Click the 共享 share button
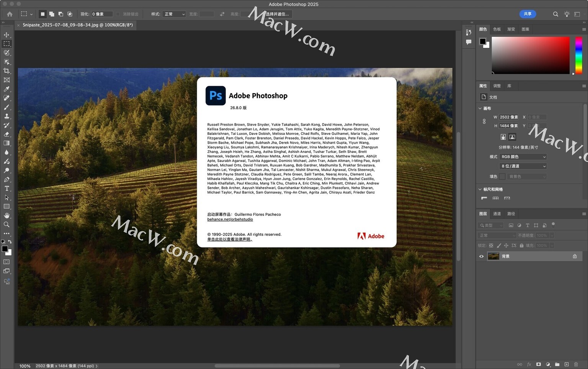588x369 pixels. [528, 14]
